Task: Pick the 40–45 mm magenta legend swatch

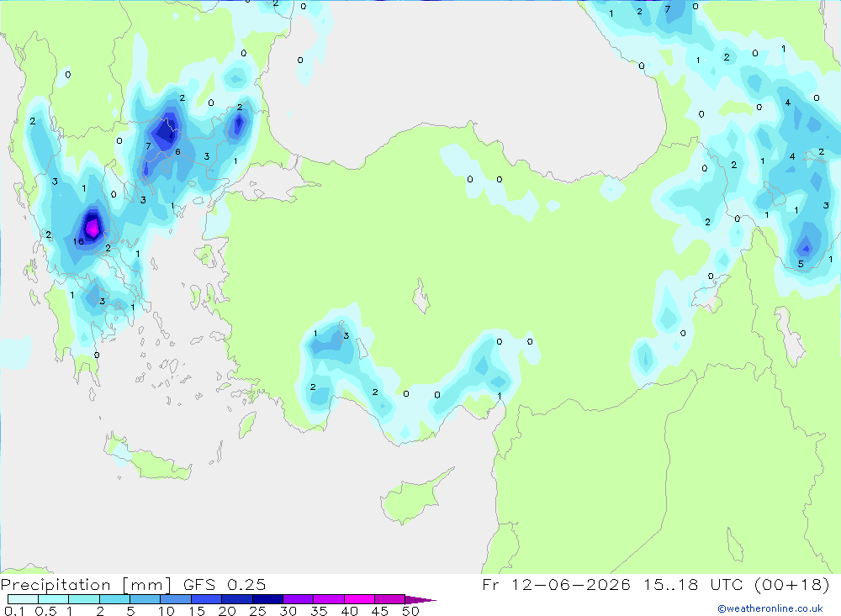Action: pyautogui.click(x=359, y=599)
